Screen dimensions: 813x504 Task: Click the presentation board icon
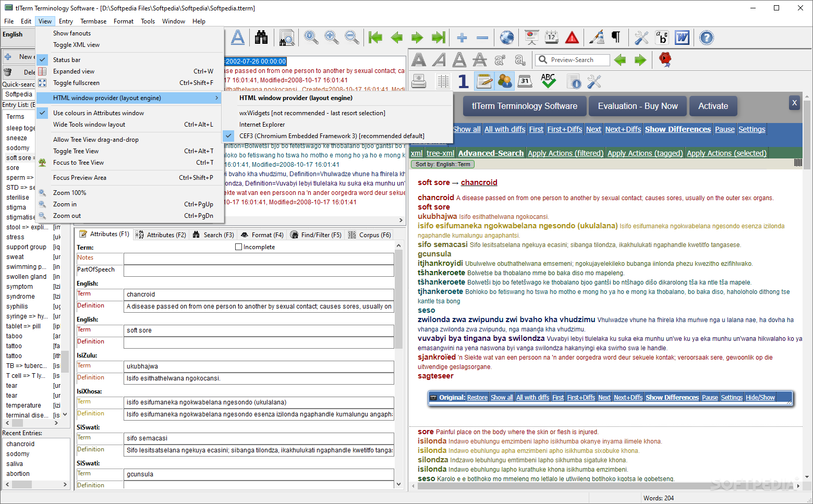(531, 38)
